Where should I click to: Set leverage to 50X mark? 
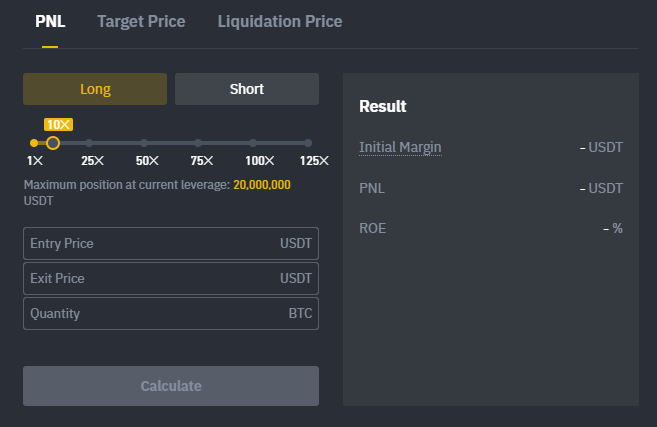point(145,143)
